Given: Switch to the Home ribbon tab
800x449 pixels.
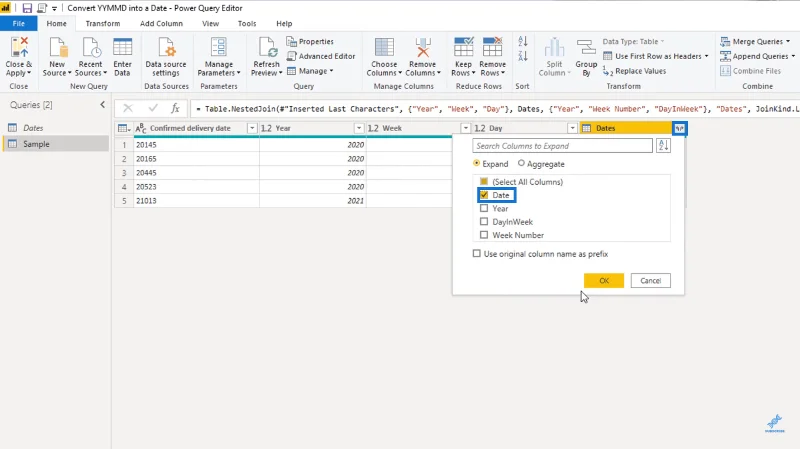Looking at the screenshot, I should (56, 23).
